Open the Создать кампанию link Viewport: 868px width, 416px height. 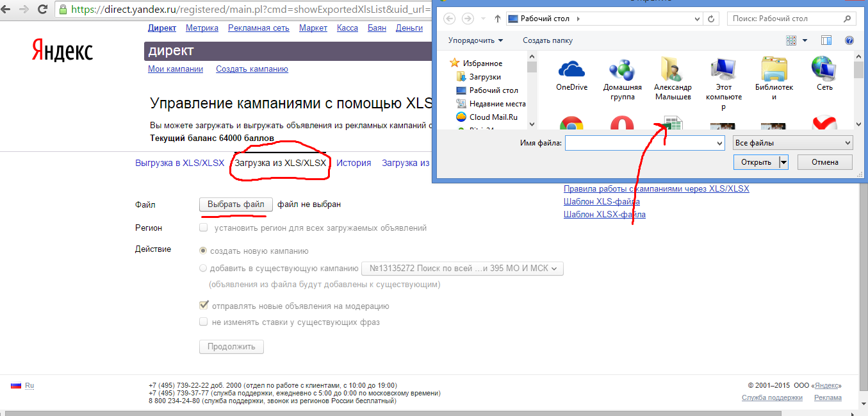tap(252, 69)
